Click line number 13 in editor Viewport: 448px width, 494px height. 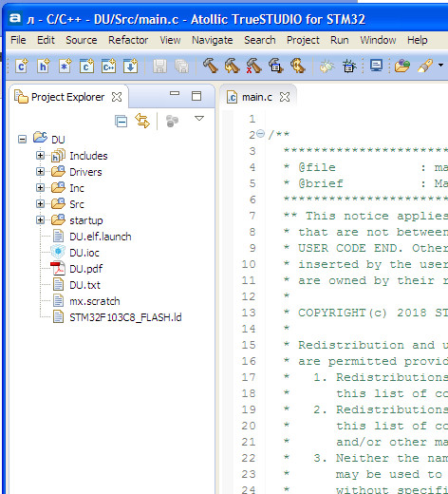(249, 313)
